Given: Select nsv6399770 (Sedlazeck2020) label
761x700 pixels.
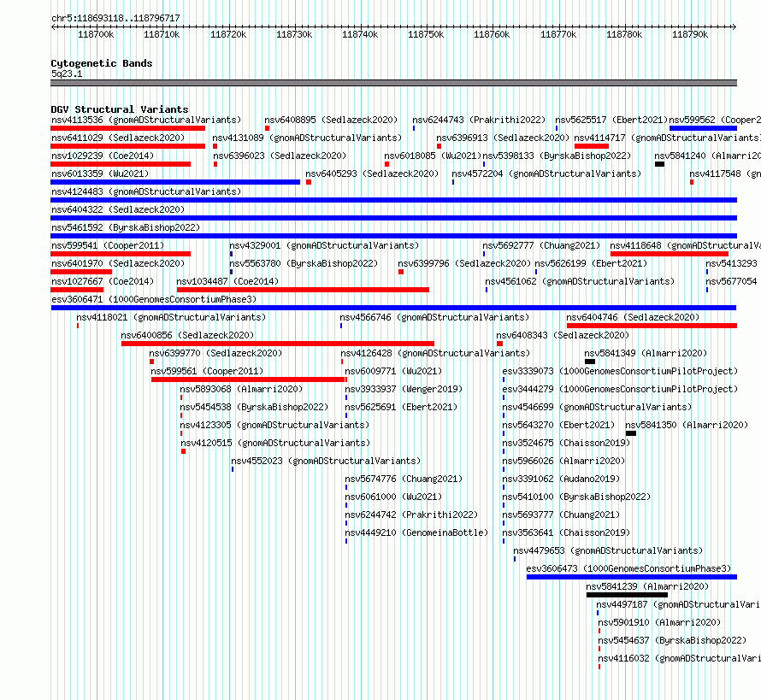Looking at the screenshot, I should 215,353.
